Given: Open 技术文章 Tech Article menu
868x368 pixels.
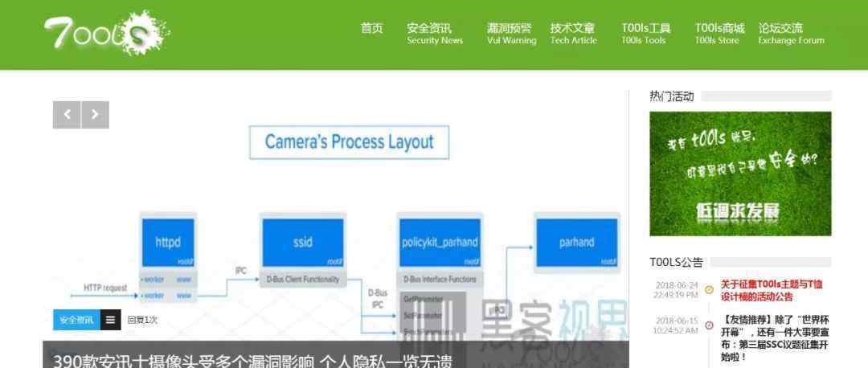Looking at the screenshot, I should 574,33.
